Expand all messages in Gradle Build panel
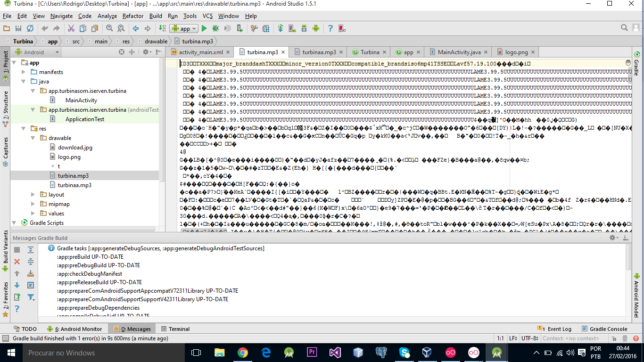644x362 pixels. 31,250
